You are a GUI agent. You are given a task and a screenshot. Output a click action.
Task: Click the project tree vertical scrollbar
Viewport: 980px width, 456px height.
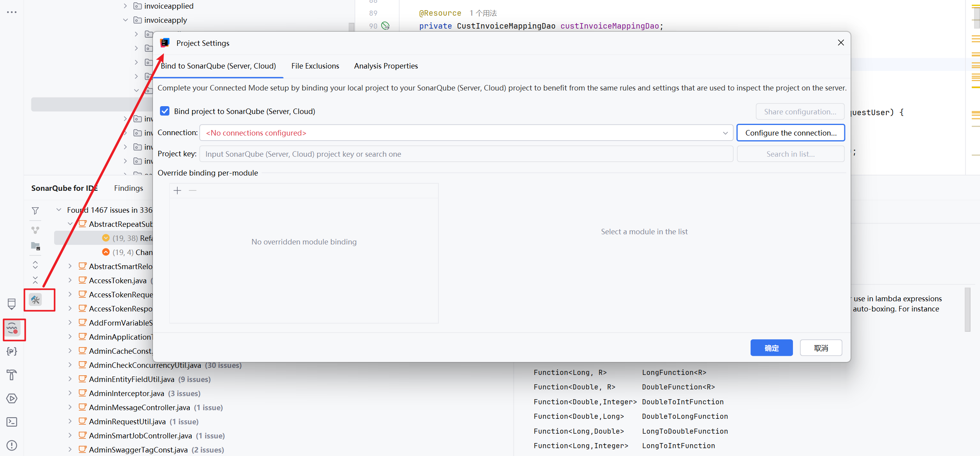tap(351, 27)
